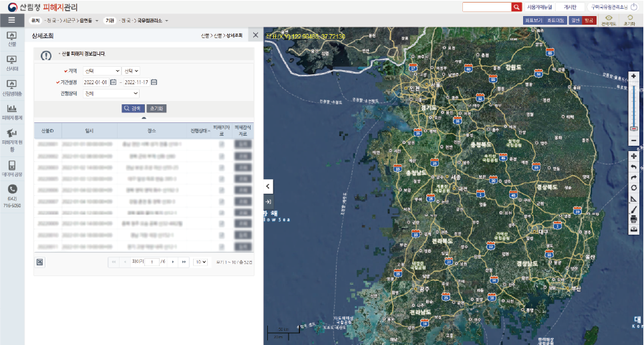Close the 상세조회 panel

(255, 35)
